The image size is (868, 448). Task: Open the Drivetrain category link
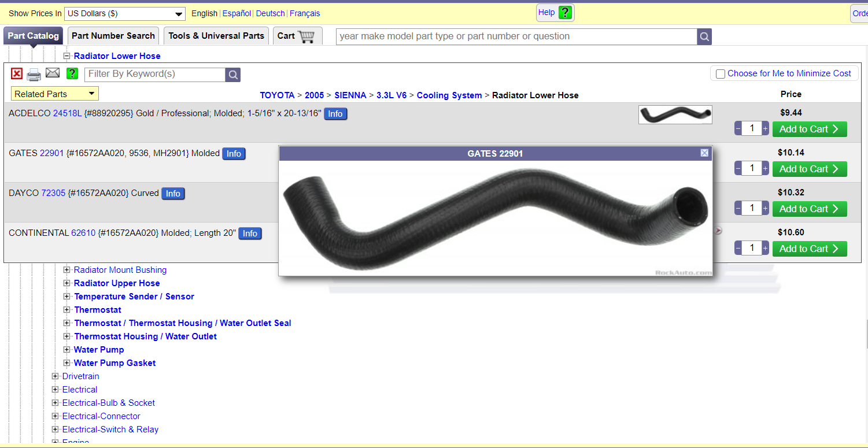pyautogui.click(x=81, y=376)
